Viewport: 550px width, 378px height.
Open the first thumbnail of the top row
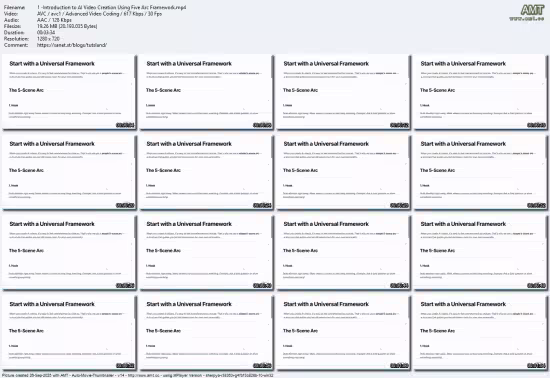click(x=69, y=92)
